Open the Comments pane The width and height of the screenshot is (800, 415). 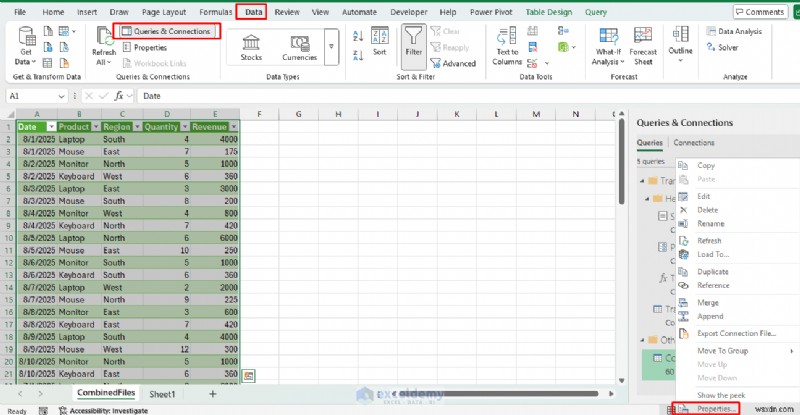click(x=759, y=12)
